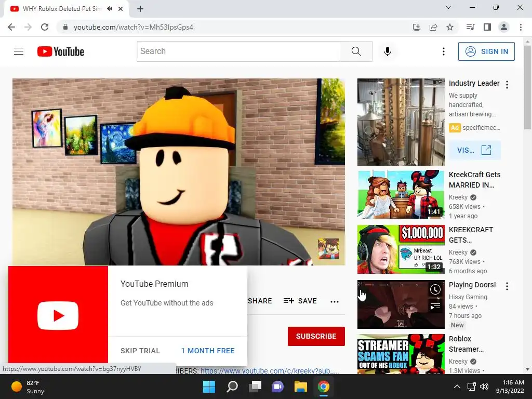This screenshot has height=399, width=532.
Task: Click the video player
Action: [179, 172]
